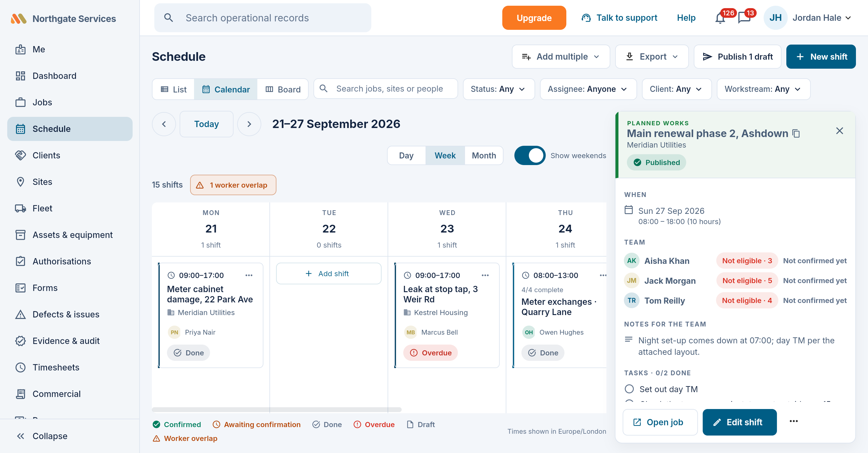Click Edit shift in the panel

(740, 422)
